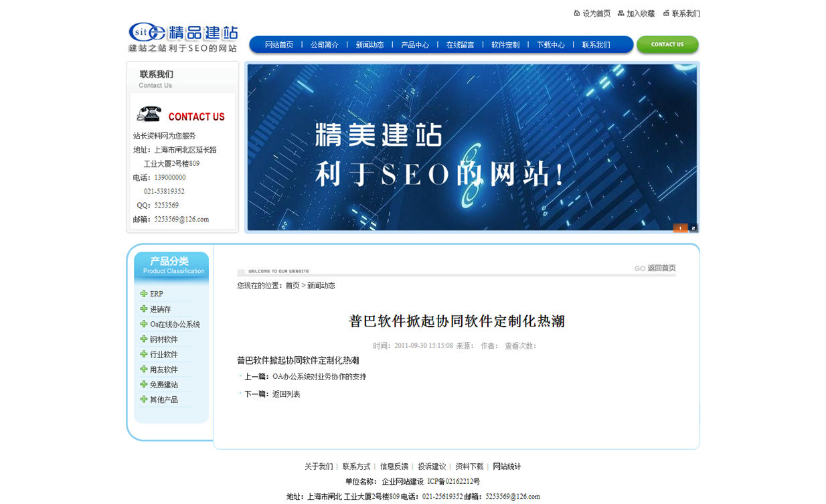826x504 pixels.
Task: Click green plus icon next to 其他产品
Action: (144, 400)
